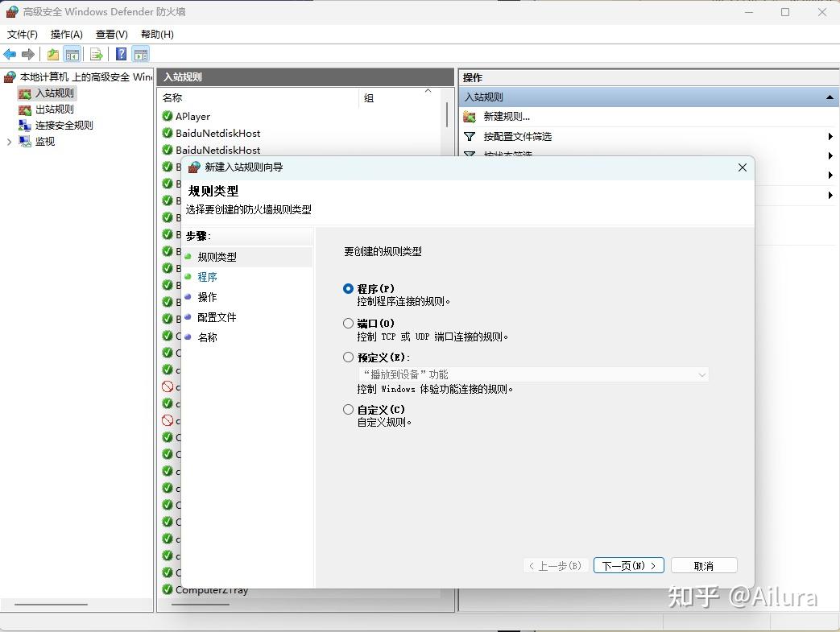Expand the 按配置文件筛选 submenu arrow

[831, 137]
